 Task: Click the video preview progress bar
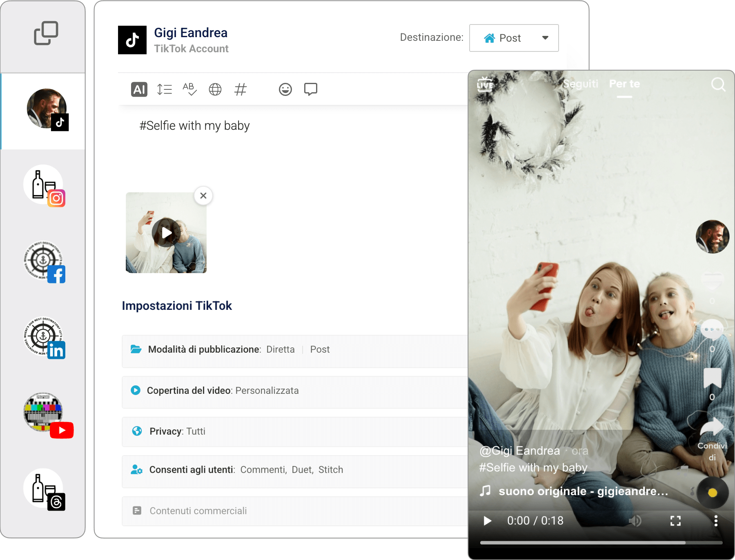[600, 543]
